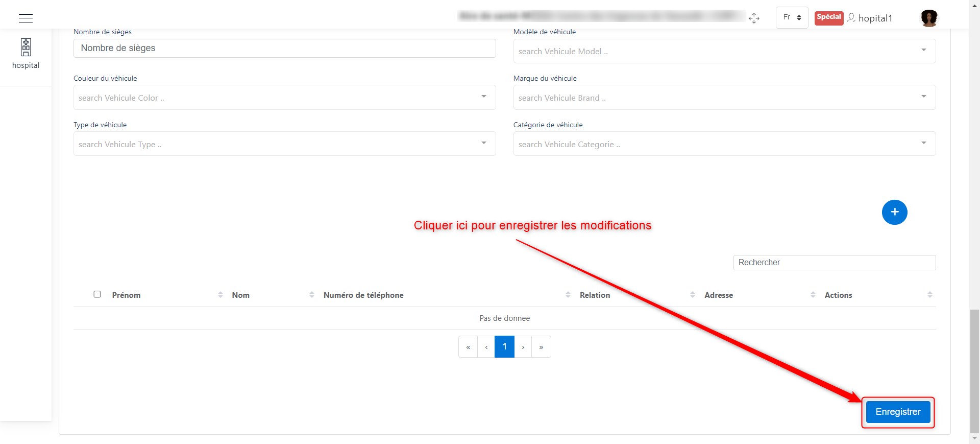Click the blue plus add button
Image resolution: width=980 pixels, height=444 pixels.
894,212
